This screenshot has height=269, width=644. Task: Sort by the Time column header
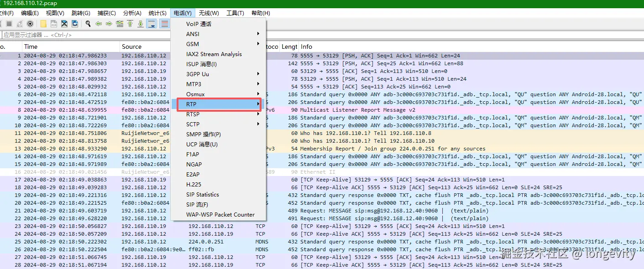(x=71, y=47)
